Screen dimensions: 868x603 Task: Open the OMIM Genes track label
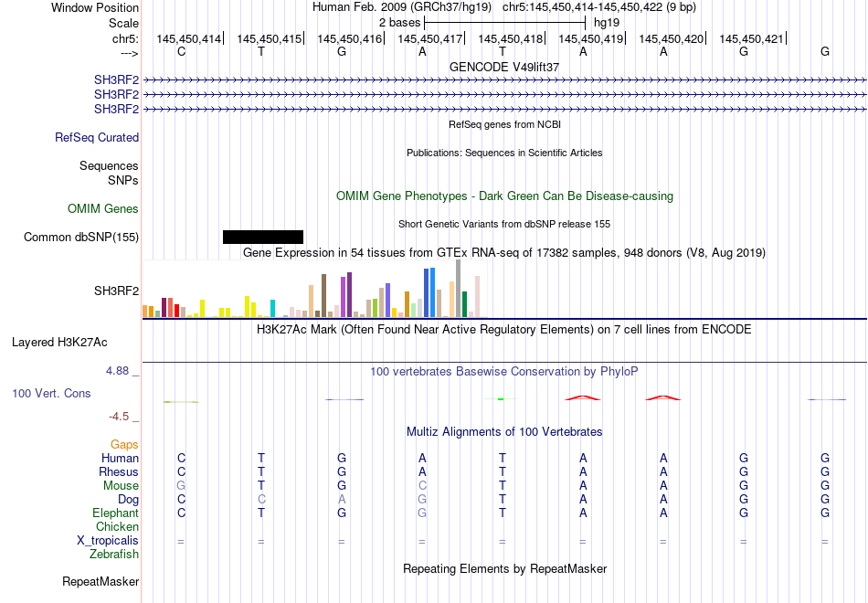tap(103, 208)
